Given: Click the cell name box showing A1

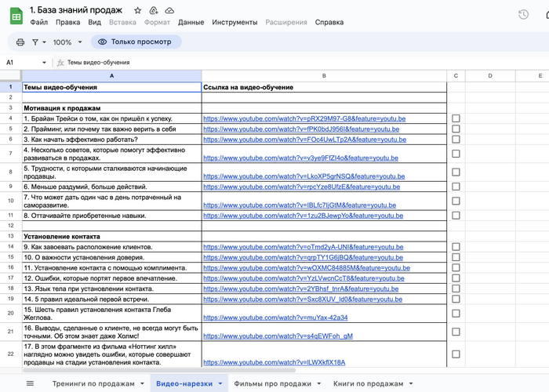Looking at the screenshot, I should pyautogui.click(x=24, y=62).
